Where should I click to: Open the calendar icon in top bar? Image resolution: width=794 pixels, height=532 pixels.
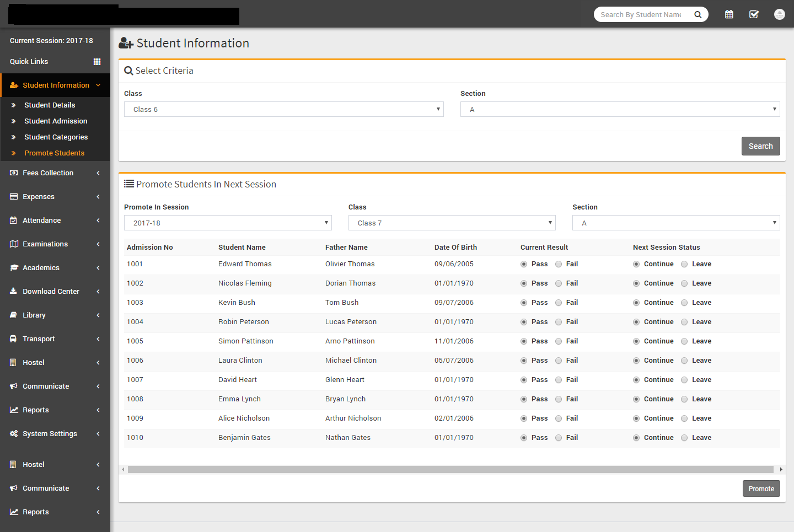pyautogui.click(x=729, y=14)
